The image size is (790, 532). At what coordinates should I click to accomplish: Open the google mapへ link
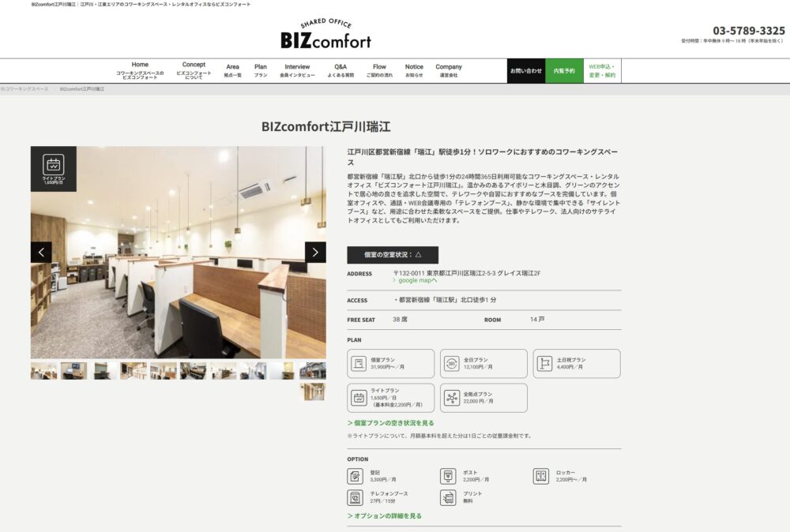coord(416,281)
